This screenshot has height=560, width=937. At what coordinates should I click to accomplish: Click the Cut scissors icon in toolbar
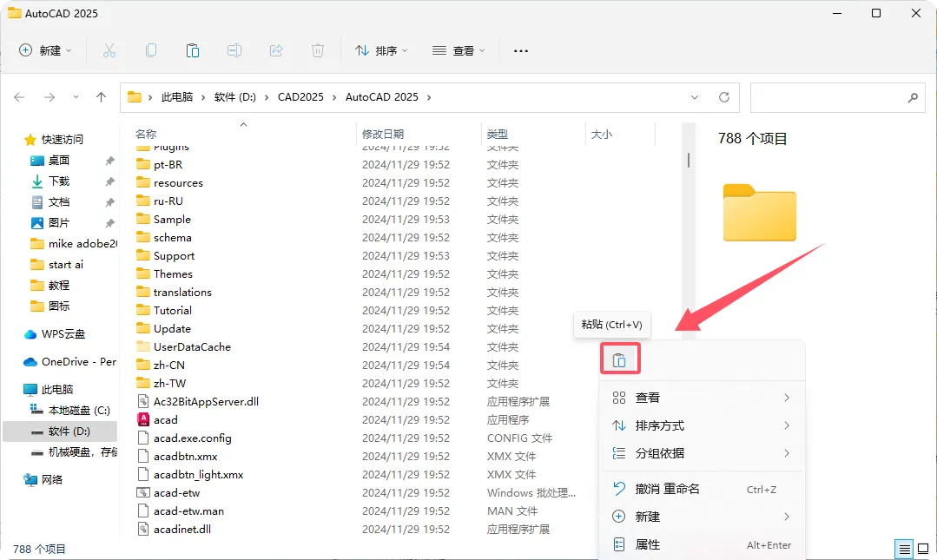(109, 51)
